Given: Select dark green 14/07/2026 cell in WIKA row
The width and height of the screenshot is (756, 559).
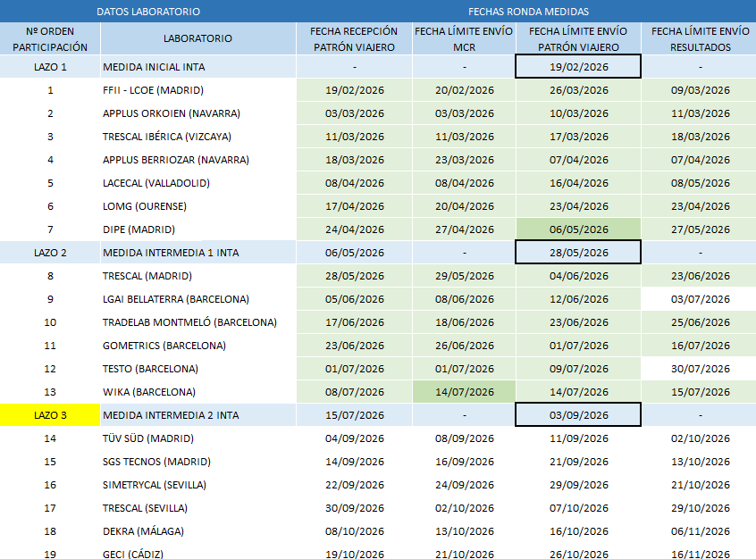Looking at the screenshot, I should (464, 392).
